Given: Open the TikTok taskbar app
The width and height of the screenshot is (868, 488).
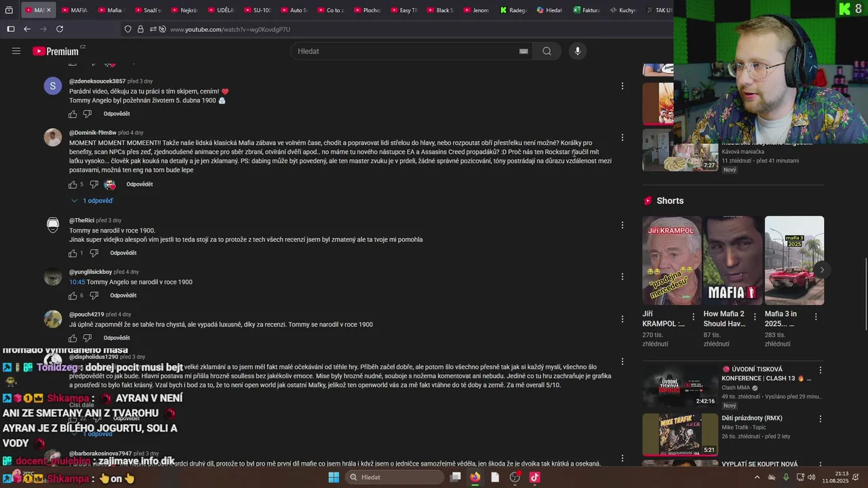Looking at the screenshot, I should 534,477.
